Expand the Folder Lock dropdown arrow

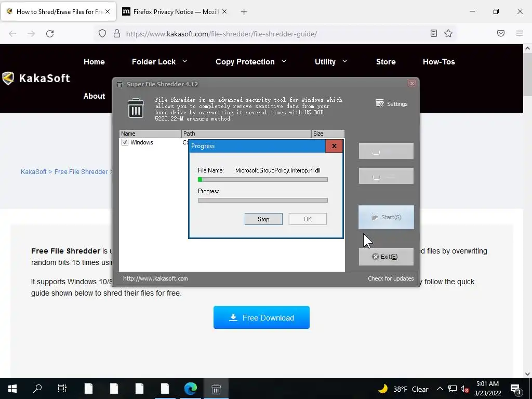[x=184, y=61]
